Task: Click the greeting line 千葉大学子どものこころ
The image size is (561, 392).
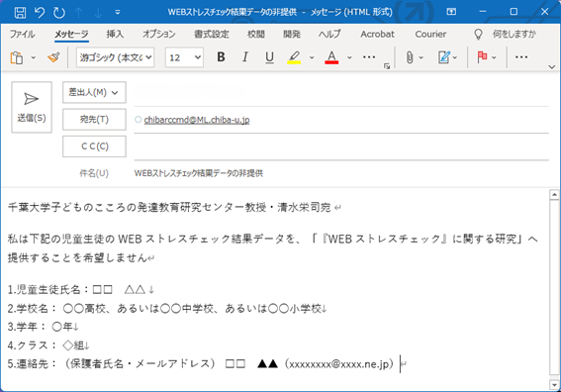Action: click(x=174, y=207)
